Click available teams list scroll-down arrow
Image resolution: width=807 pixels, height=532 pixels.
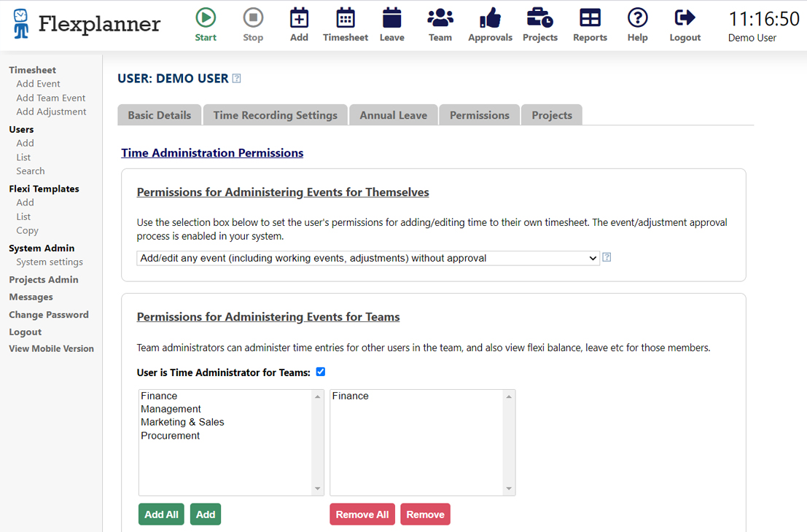[318, 488]
